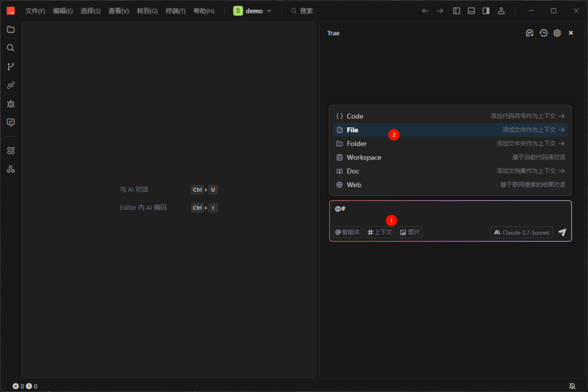The height and width of the screenshot is (392, 588).
Task: Toggle the bottom panel layout
Action: (471, 11)
